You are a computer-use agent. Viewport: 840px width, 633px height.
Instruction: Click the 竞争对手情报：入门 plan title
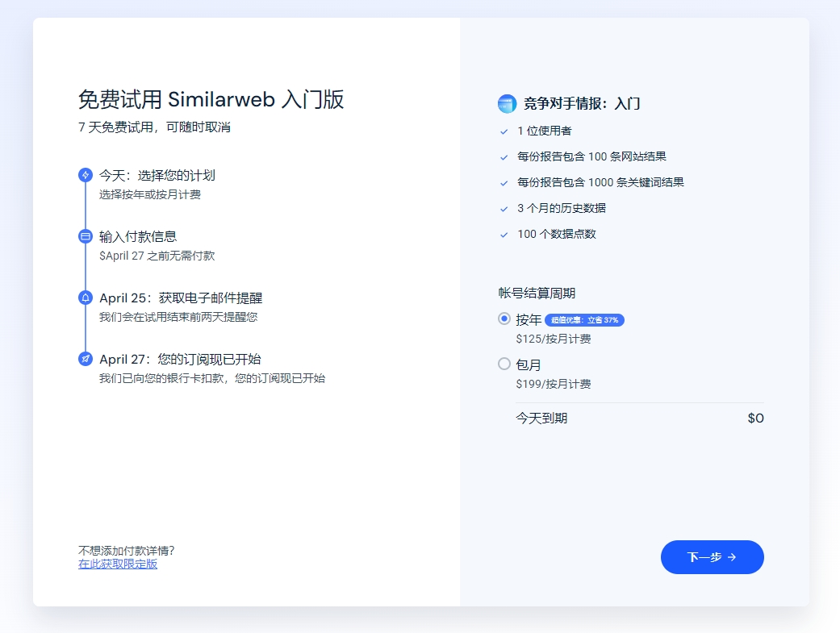tap(582, 103)
